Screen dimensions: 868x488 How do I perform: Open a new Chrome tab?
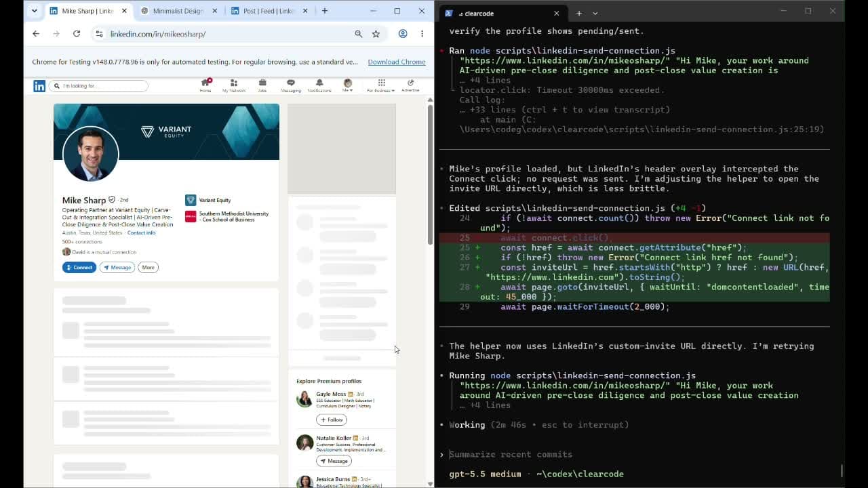[x=325, y=11]
